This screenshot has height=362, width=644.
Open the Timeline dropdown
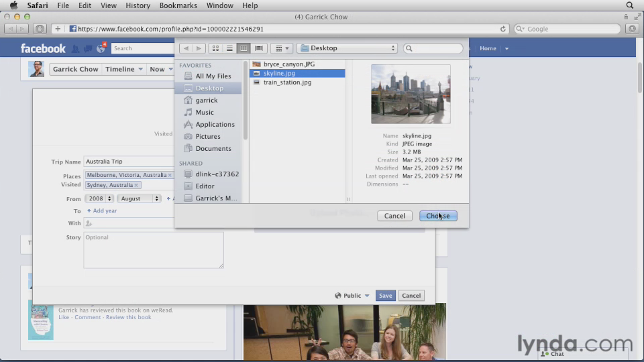tap(123, 69)
